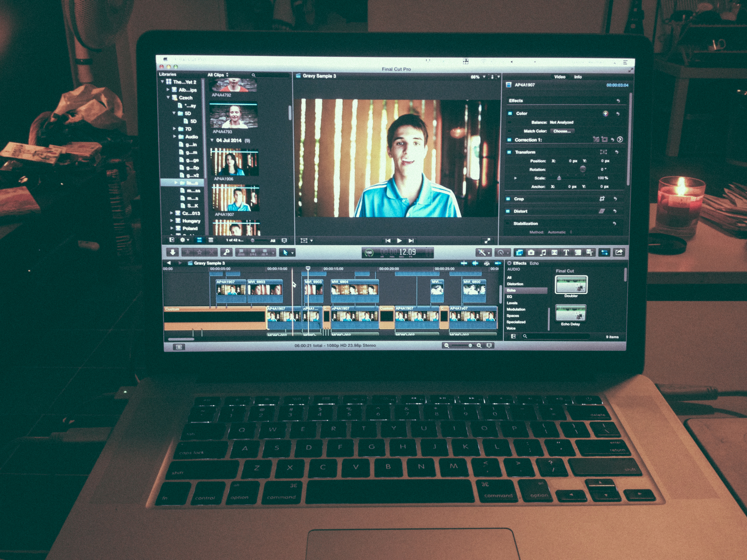
Task: Open the Photos browser camera icon
Action: pyautogui.click(x=531, y=252)
